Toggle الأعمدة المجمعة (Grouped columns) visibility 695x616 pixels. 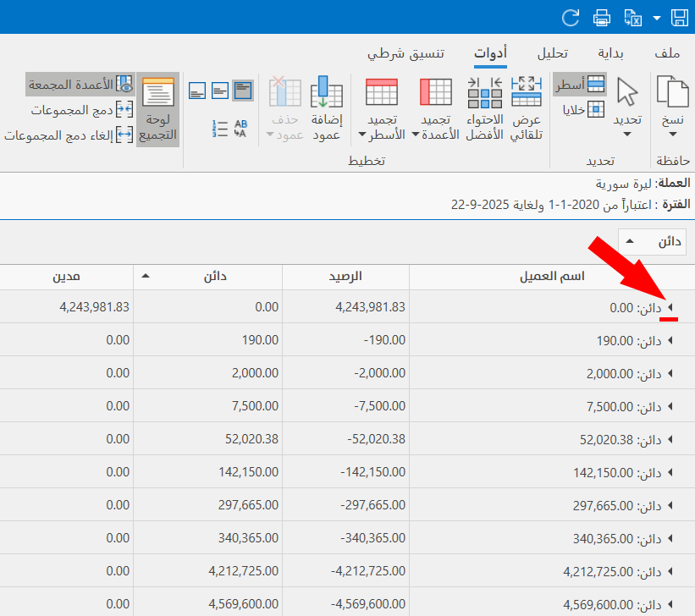80,85
